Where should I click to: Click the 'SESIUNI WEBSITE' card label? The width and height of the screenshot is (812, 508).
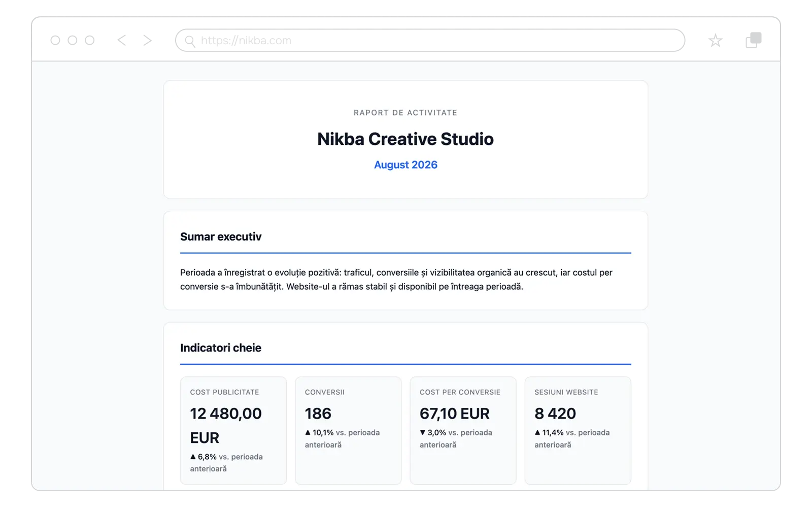566,392
